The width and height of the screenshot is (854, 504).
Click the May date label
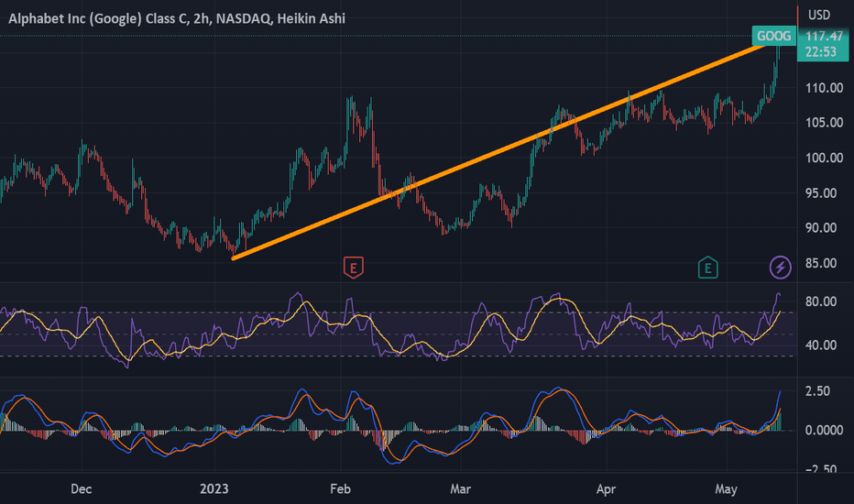pyautogui.click(x=726, y=488)
